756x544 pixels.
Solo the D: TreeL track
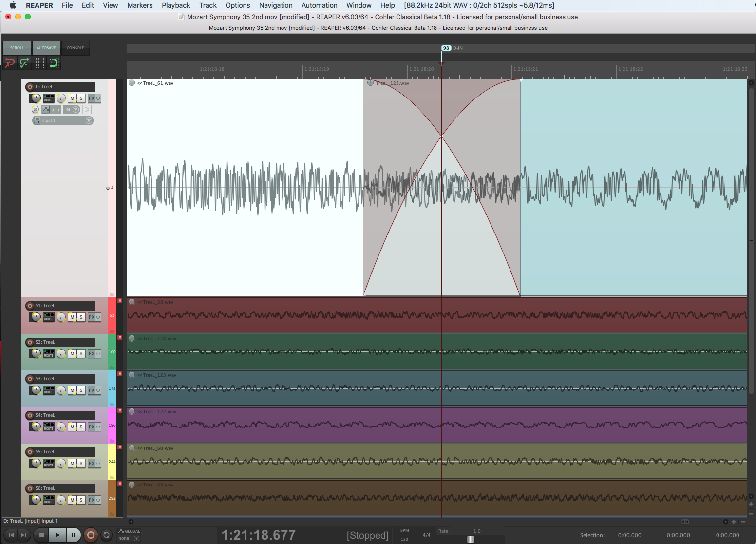pos(81,98)
